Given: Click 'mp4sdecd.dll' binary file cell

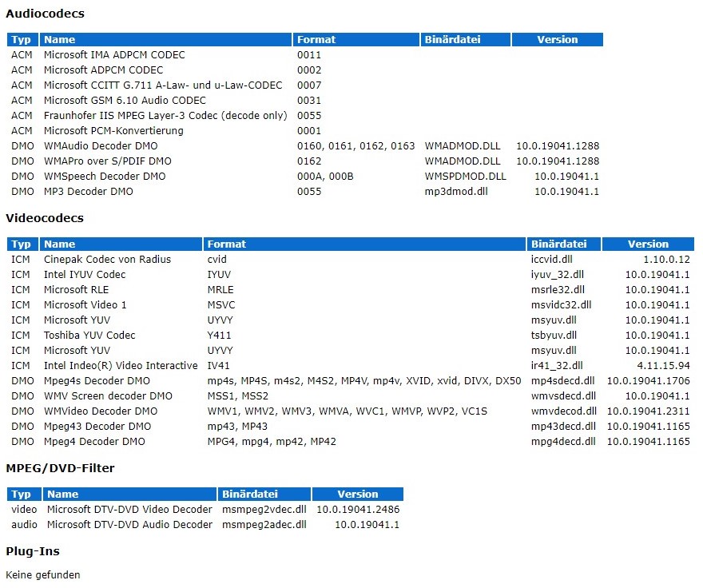Looking at the screenshot, I should [562, 381].
